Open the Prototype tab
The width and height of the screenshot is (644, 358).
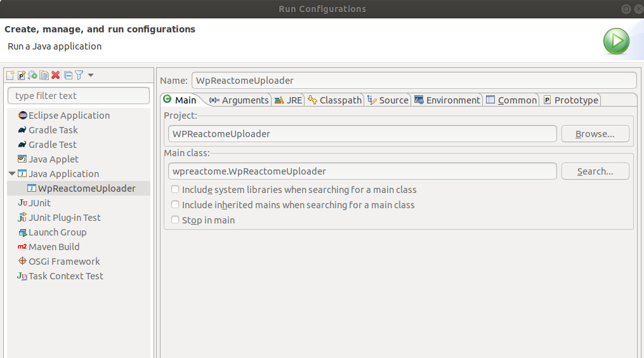coord(570,100)
